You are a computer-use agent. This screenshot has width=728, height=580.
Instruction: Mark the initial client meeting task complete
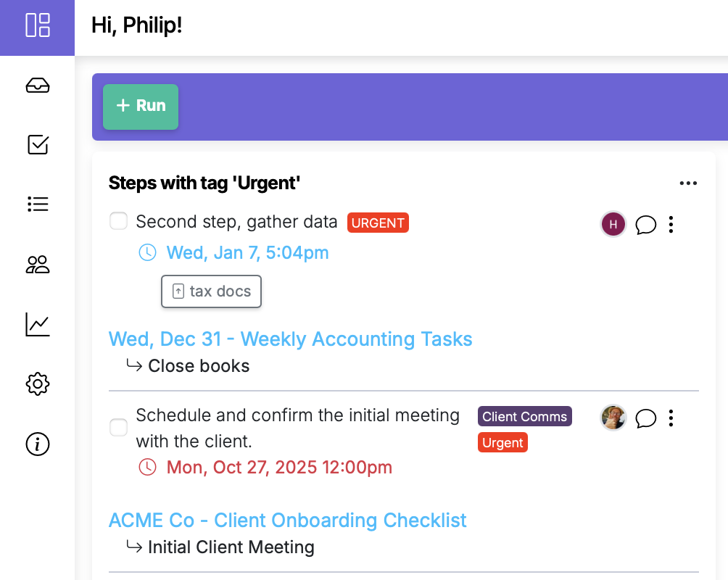click(x=118, y=428)
